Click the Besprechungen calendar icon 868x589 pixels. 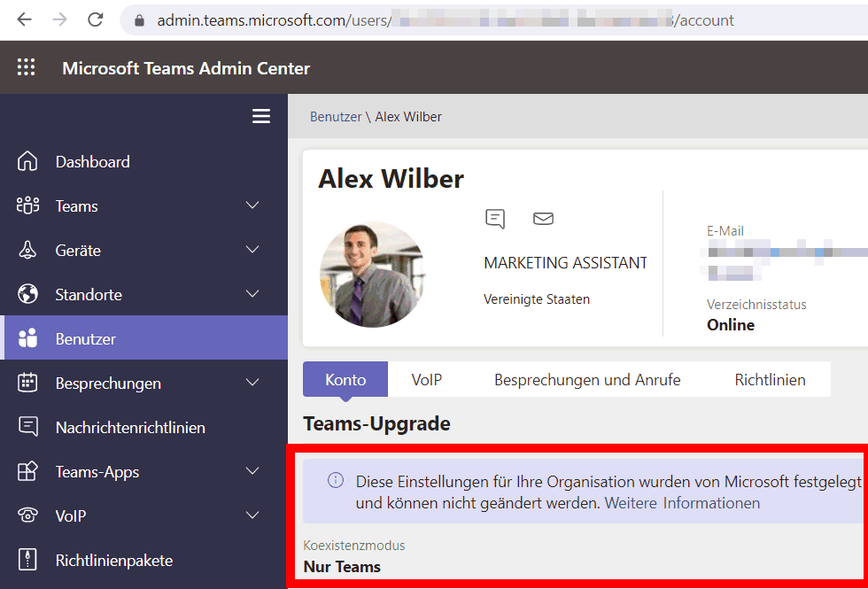pos(27,383)
